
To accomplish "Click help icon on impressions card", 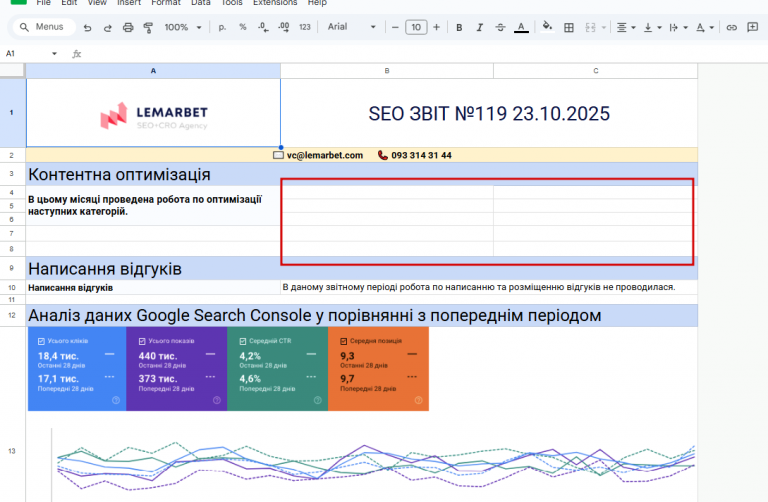I will click(x=217, y=400).
